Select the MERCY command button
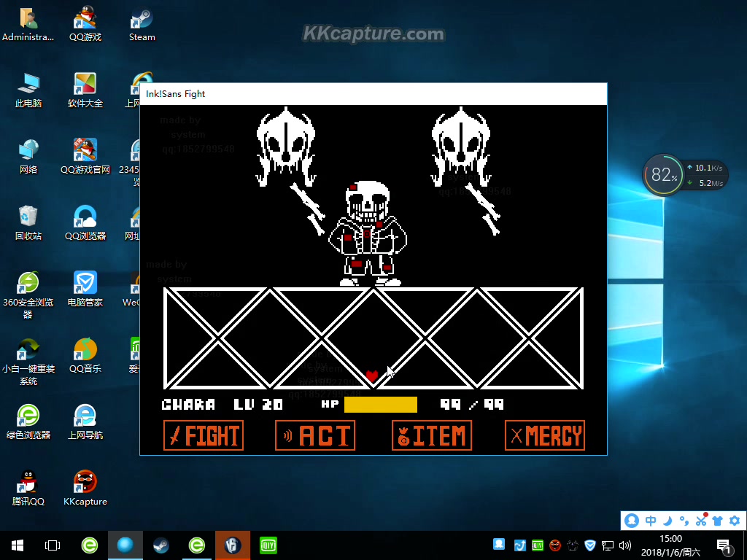The image size is (747, 560). tap(544, 435)
